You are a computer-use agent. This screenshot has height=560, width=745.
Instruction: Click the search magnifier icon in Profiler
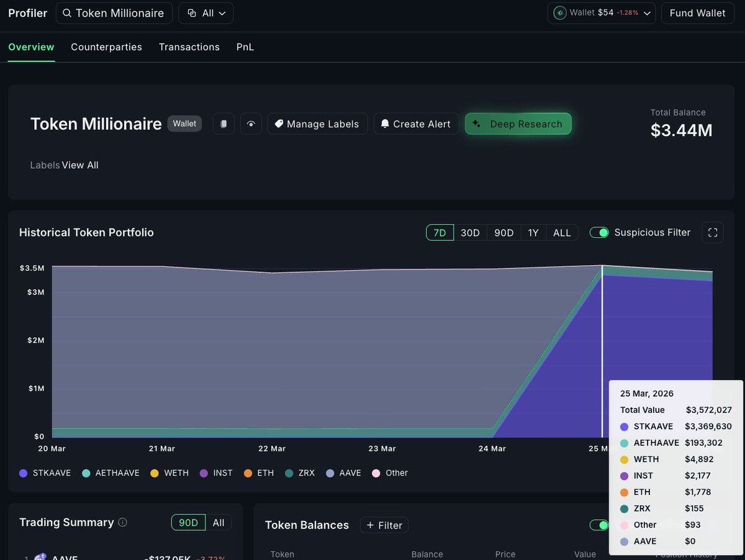(66, 13)
